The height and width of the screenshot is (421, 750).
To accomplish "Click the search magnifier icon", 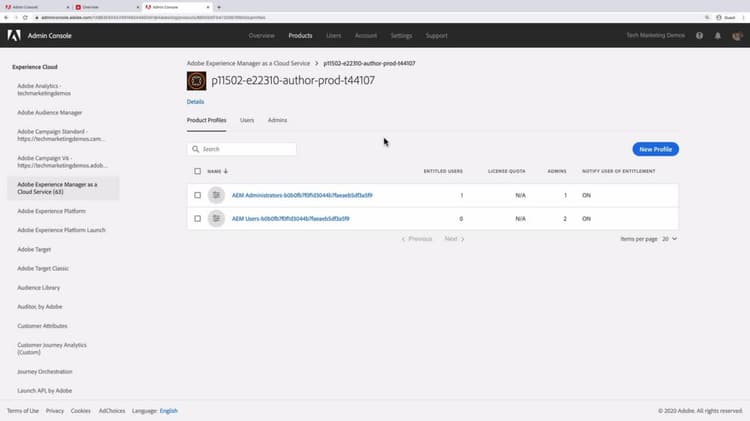I will (x=195, y=149).
